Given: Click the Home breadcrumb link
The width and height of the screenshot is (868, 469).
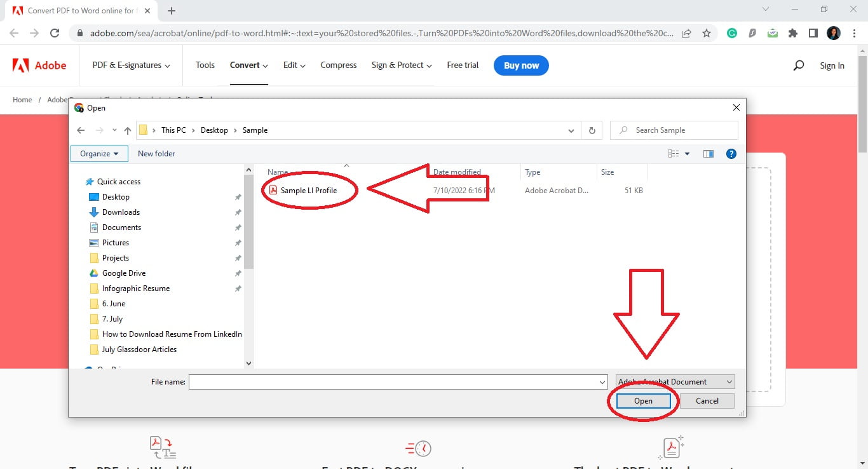Looking at the screenshot, I should (22, 100).
